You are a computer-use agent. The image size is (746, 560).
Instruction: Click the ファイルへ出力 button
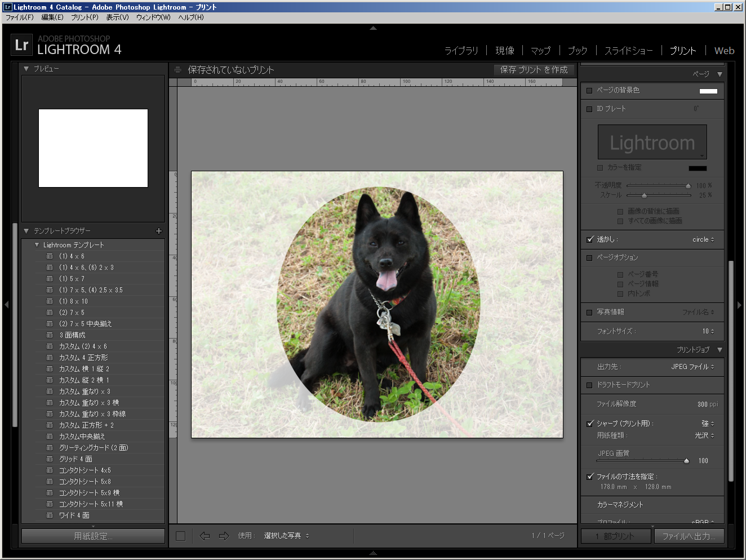[689, 536]
